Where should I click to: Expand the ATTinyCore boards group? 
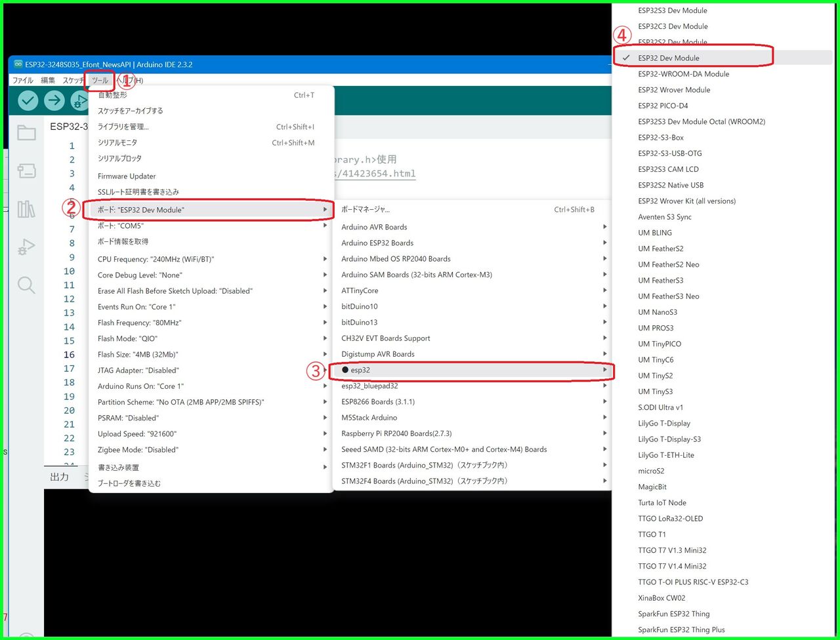(472, 290)
